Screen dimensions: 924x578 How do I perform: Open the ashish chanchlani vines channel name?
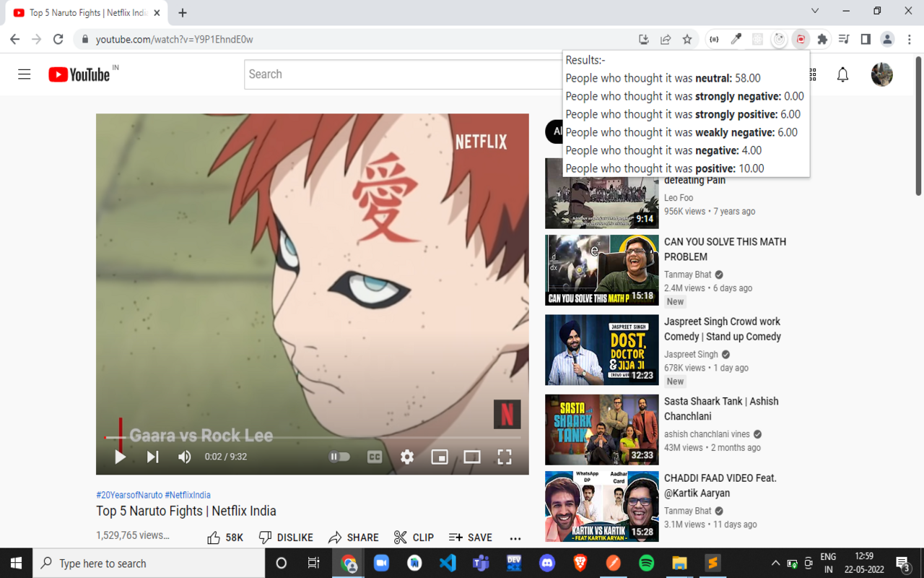click(x=707, y=434)
